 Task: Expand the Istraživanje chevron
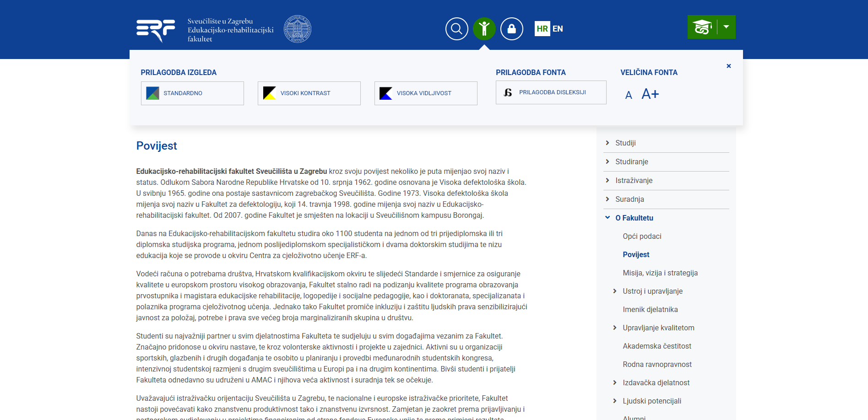coord(608,180)
